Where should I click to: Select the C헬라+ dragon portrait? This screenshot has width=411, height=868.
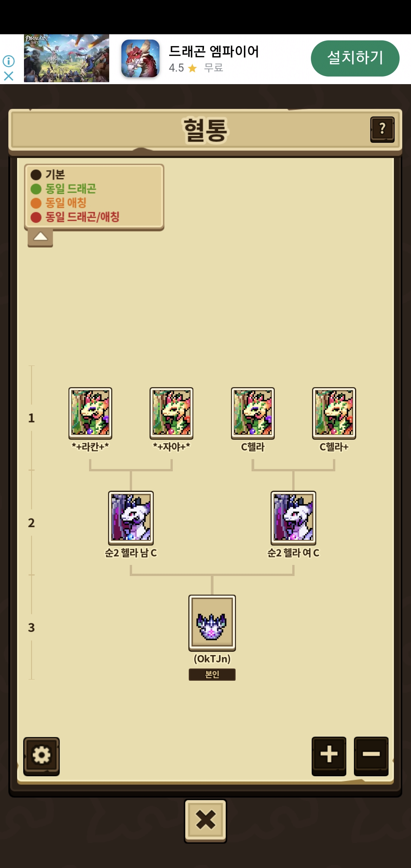tap(334, 413)
